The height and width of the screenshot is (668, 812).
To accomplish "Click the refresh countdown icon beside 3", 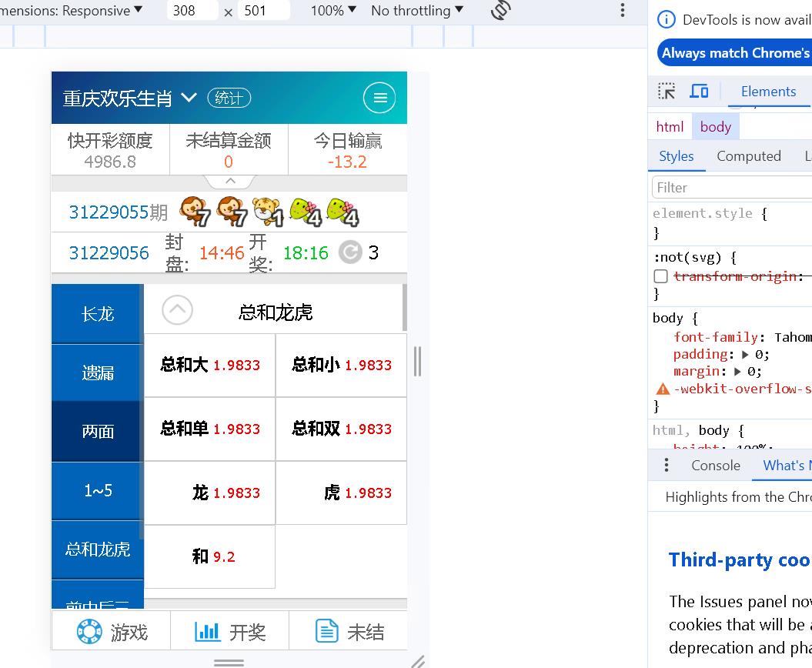I will pyautogui.click(x=350, y=252).
